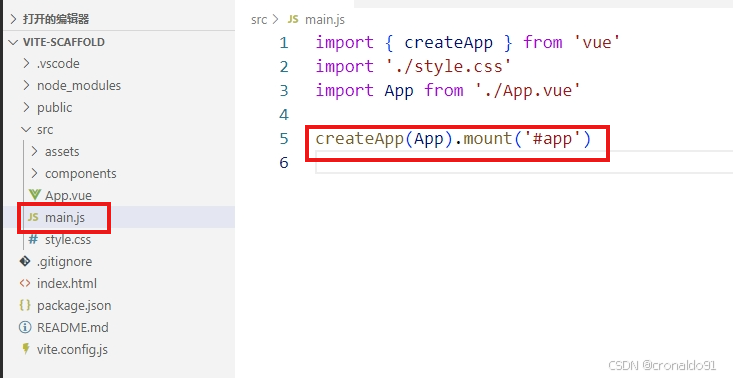Viewport: 733px width, 378px height.
Task: Expand the public folder chevron
Action: (27, 107)
